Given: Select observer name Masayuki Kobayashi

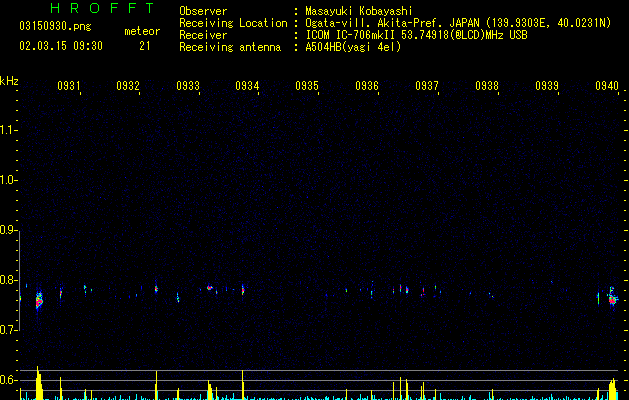Looking at the screenshot, I should (x=359, y=11).
